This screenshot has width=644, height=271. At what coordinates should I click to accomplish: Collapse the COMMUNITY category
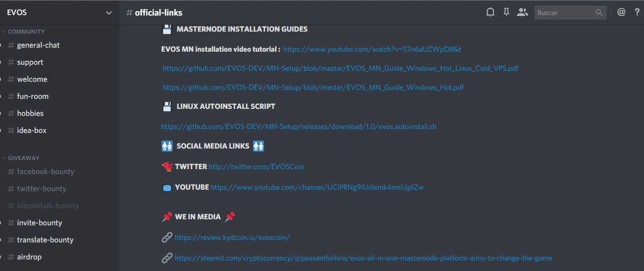[26, 32]
